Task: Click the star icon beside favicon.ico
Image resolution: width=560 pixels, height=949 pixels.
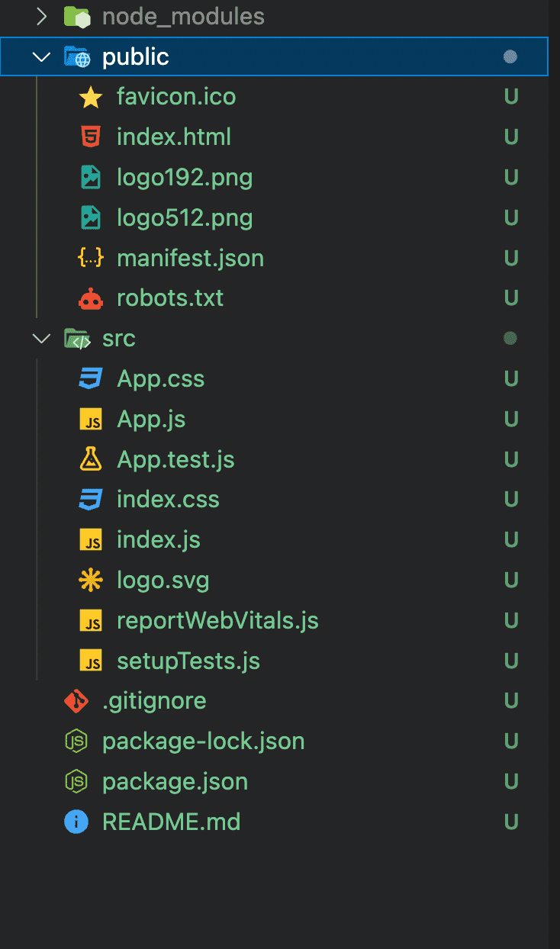Action: tap(91, 97)
